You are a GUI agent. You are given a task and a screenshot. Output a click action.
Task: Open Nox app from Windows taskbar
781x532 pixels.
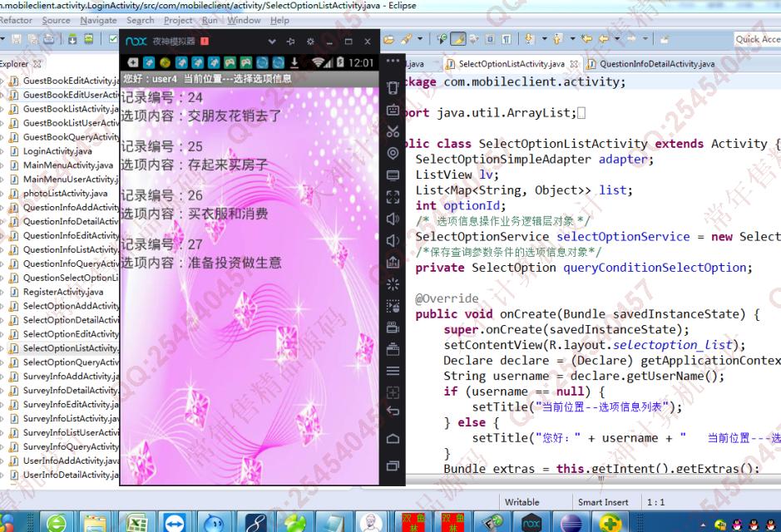pos(531,523)
